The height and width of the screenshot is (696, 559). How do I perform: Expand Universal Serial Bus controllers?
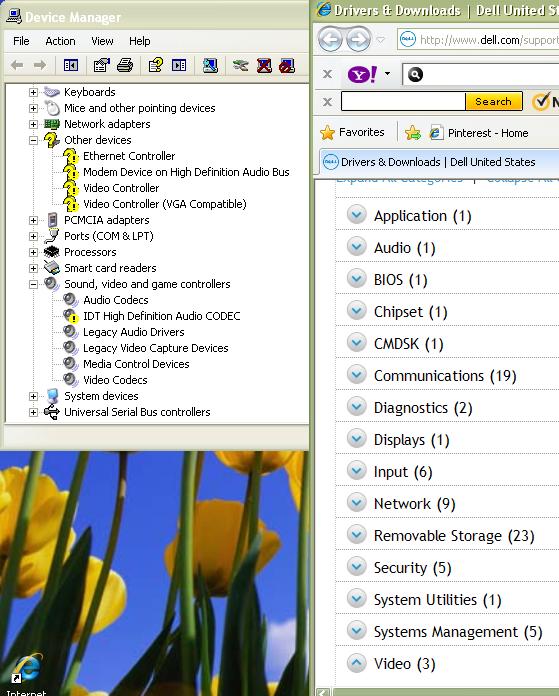33,411
